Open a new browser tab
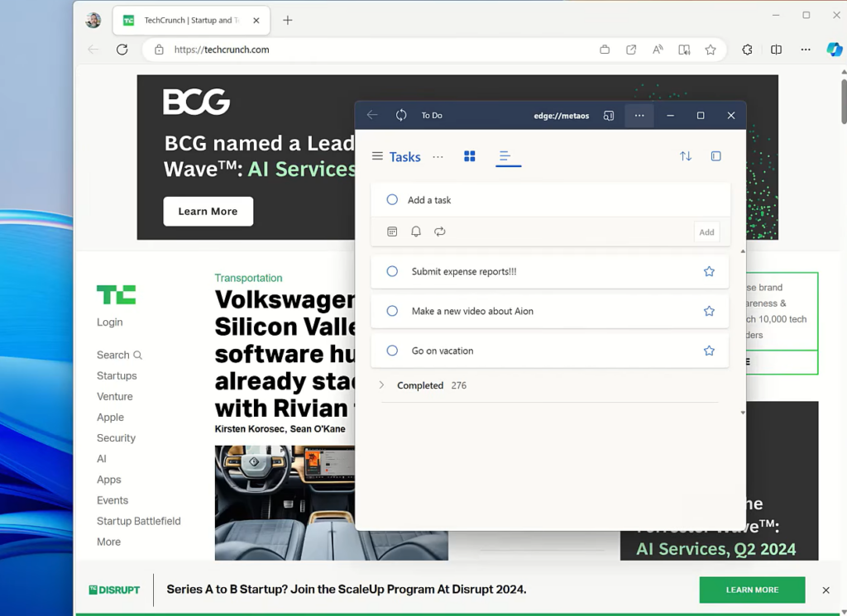Screen dimensions: 847x616 [x=287, y=21]
